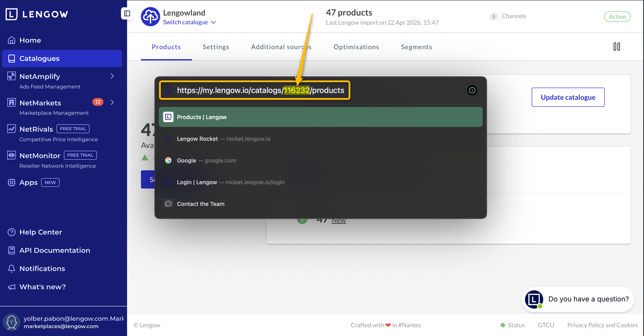Click the URL search input field
The image size is (644, 336).
255,90
